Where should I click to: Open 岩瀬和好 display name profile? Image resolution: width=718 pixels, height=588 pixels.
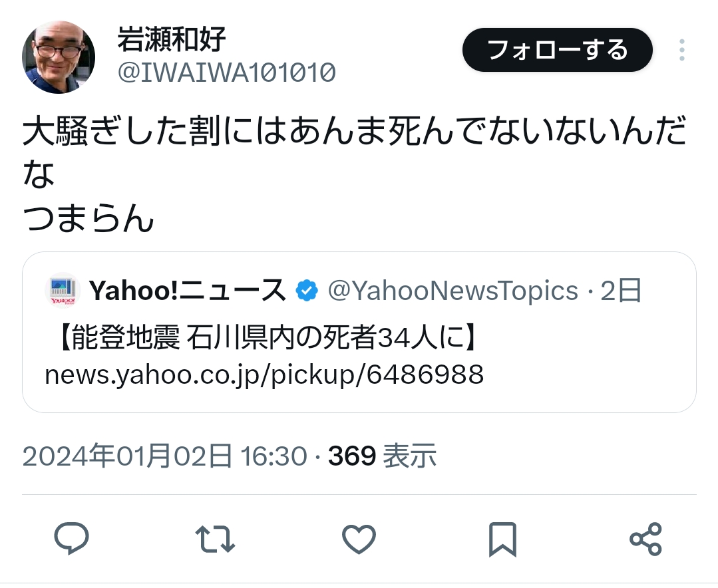(172, 39)
